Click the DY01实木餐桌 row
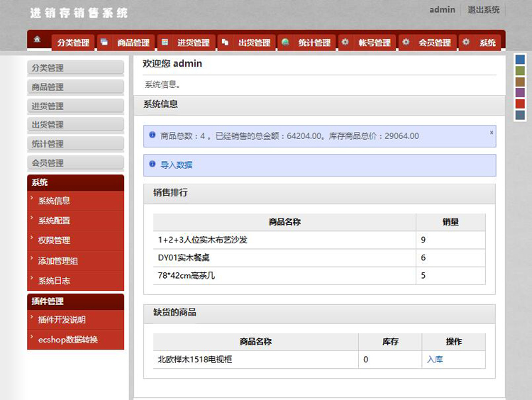This screenshot has height=400, width=532. point(319,258)
